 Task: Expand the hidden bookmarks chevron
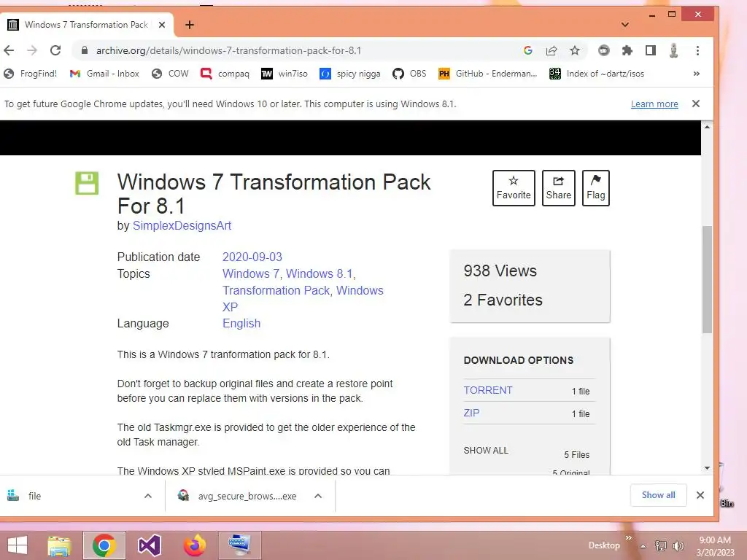click(697, 74)
